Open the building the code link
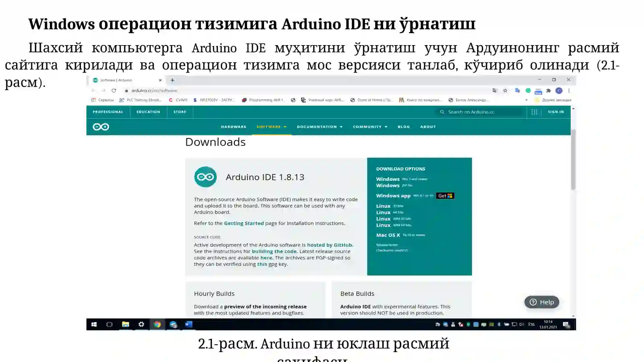644x362 pixels. pos(274,251)
